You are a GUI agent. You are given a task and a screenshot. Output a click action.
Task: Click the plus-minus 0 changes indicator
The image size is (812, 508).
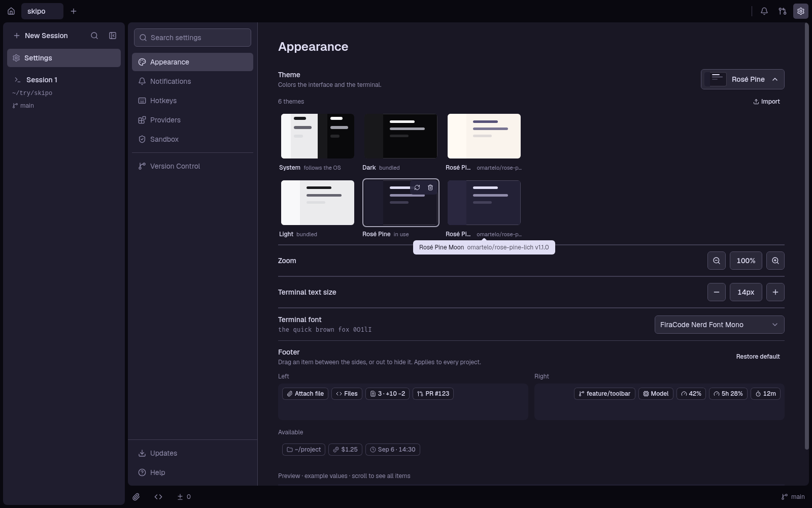pos(184,497)
